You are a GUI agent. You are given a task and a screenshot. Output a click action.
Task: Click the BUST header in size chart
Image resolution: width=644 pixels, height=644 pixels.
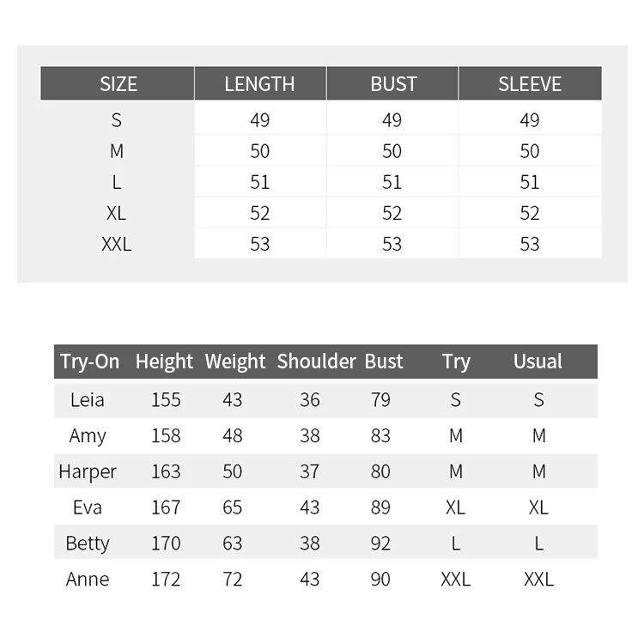pyautogui.click(x=393, y=84)
